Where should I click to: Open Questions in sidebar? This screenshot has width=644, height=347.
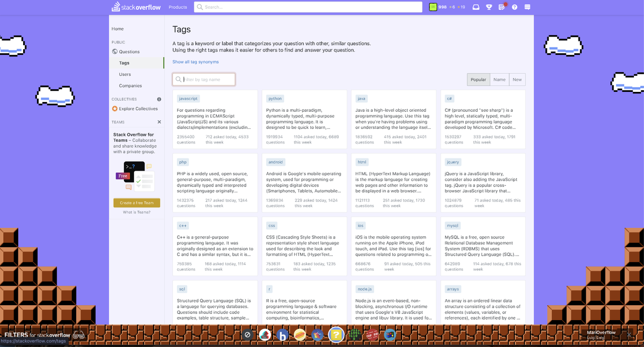(129, 52)
